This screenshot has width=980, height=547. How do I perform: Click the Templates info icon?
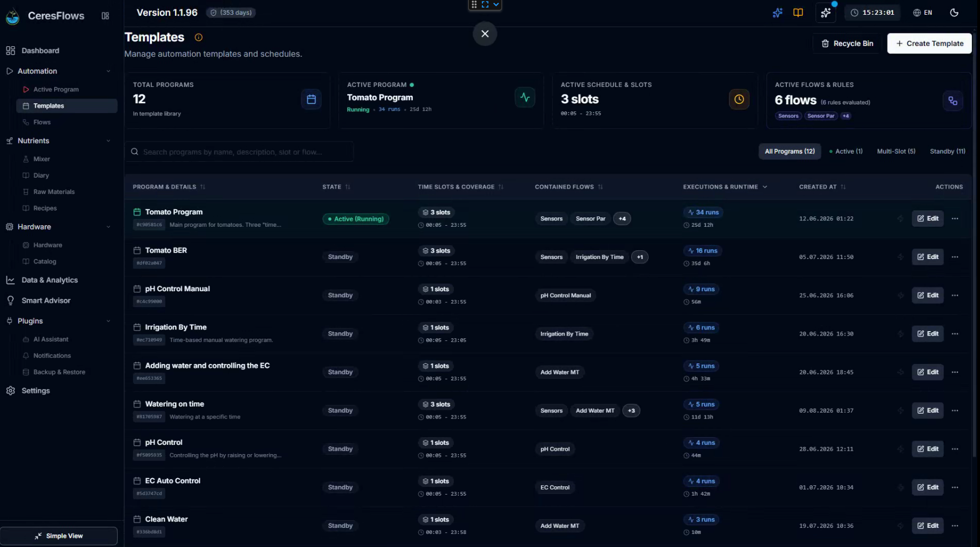(x=199, y=37)
